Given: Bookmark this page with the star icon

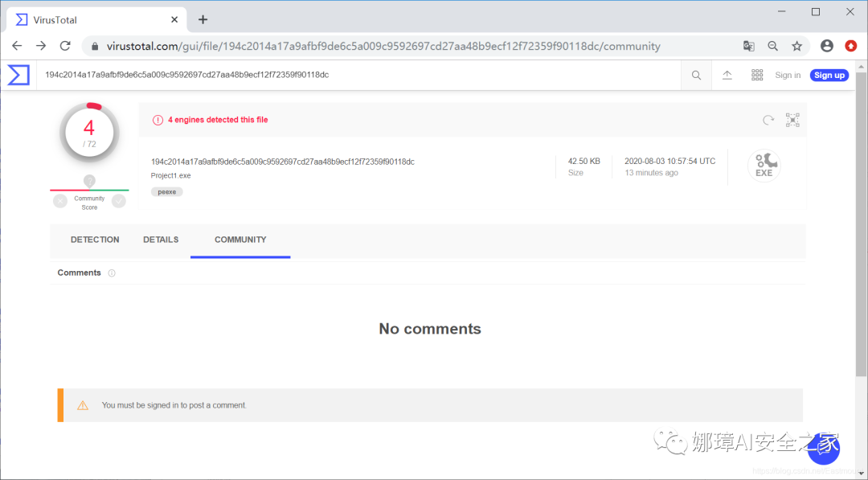Looking at the screenshot, I should [797, 46].
